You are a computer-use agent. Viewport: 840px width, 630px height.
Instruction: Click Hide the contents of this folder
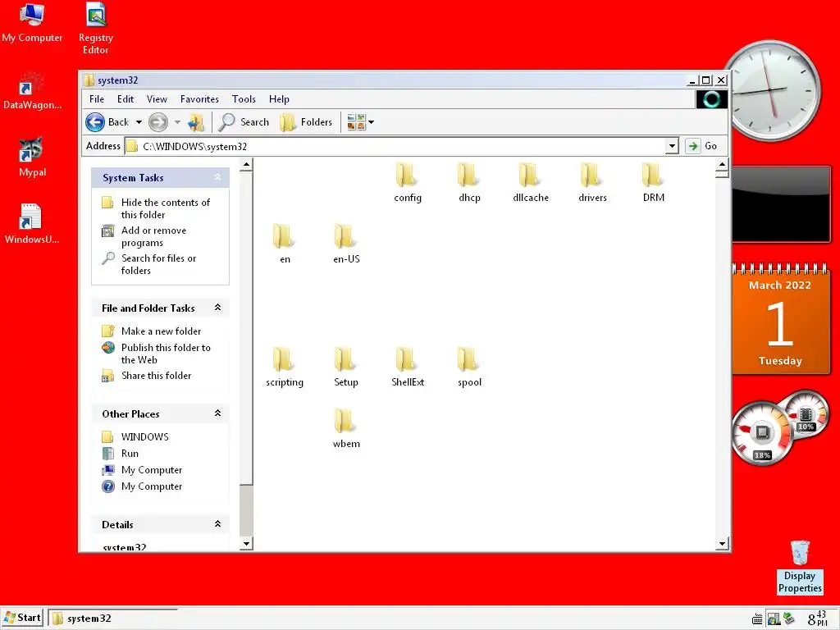tap(166, 208)
